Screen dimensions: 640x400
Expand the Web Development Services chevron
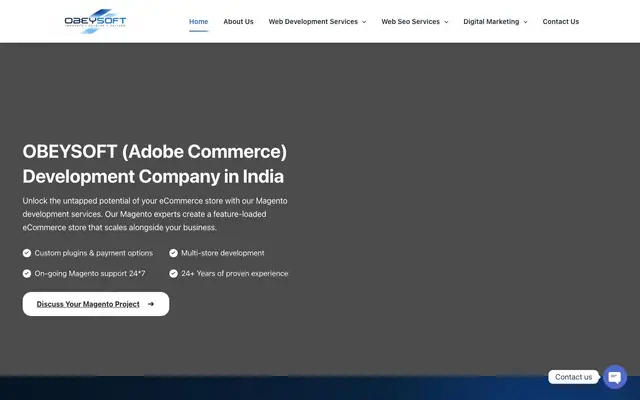point(364,22)
